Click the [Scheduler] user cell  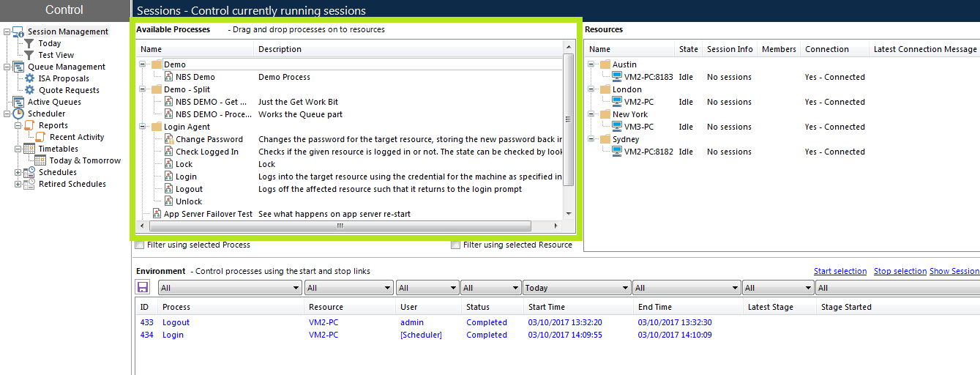[x=421, y=335]
